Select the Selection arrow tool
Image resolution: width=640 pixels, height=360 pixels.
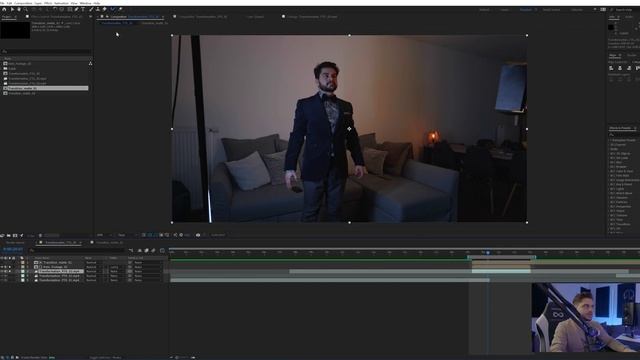(x=12, y=9)
